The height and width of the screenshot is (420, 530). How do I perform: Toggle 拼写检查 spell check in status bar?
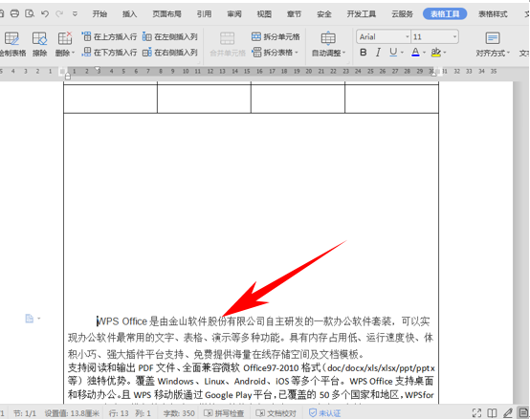pyautogui.click(x=225, y=413)
